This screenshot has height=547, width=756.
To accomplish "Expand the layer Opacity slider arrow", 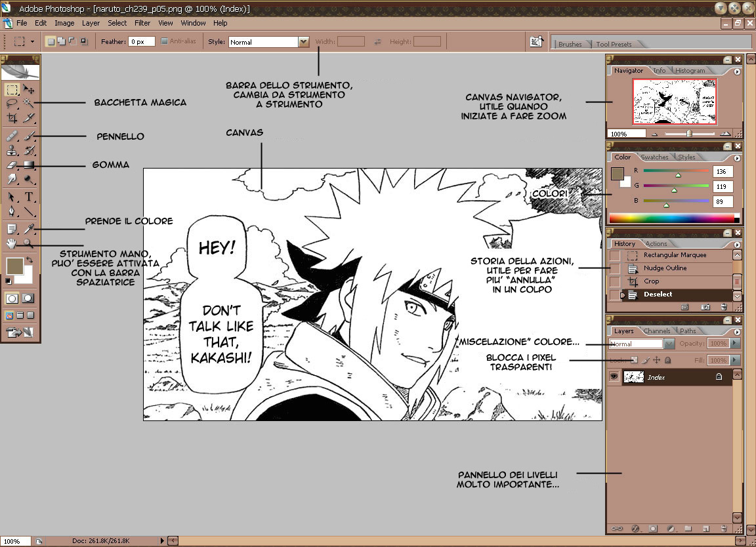I will coord(734,344).
